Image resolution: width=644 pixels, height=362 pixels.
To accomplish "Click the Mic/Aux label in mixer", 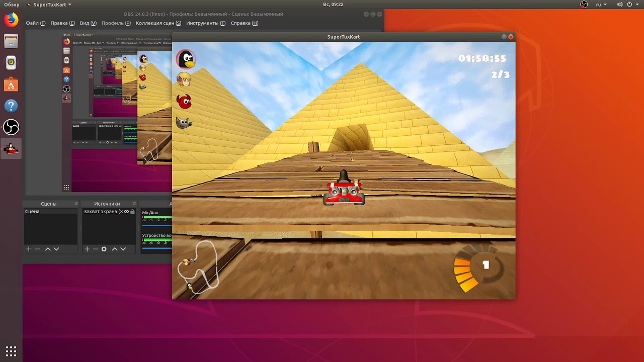I will point(150,213).
